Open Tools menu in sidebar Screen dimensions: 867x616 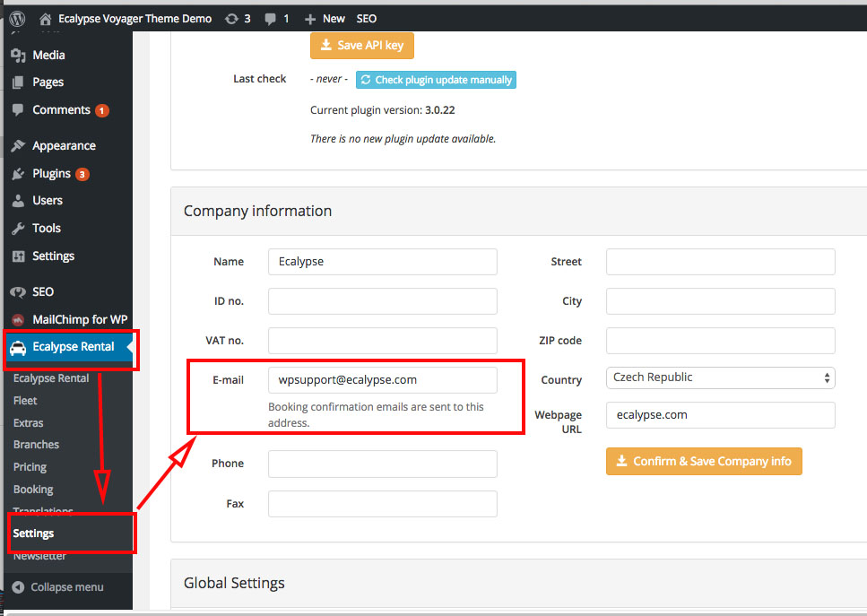click(47, 229)
